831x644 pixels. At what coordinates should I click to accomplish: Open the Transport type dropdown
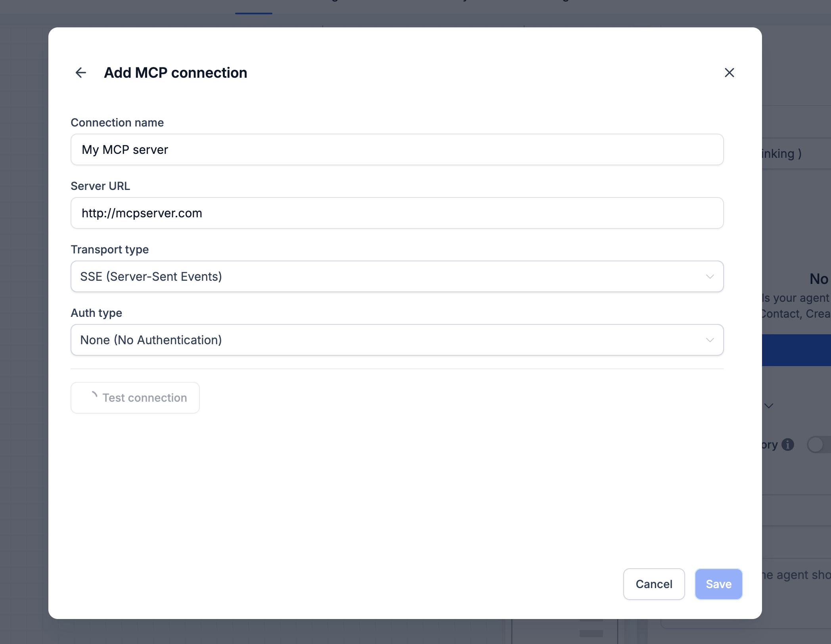pyautogui.click(x=397, y=276)
